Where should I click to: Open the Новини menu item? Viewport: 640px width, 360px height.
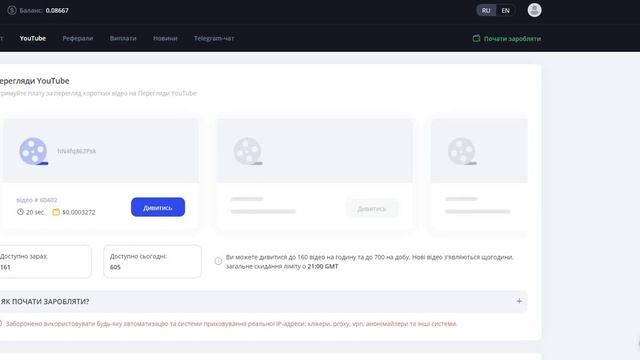165,38
